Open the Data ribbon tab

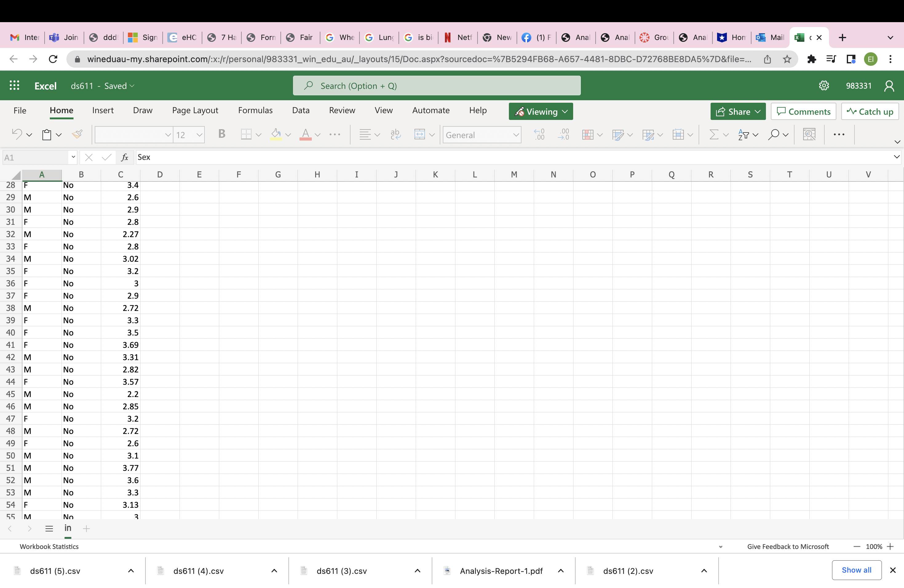300,110
